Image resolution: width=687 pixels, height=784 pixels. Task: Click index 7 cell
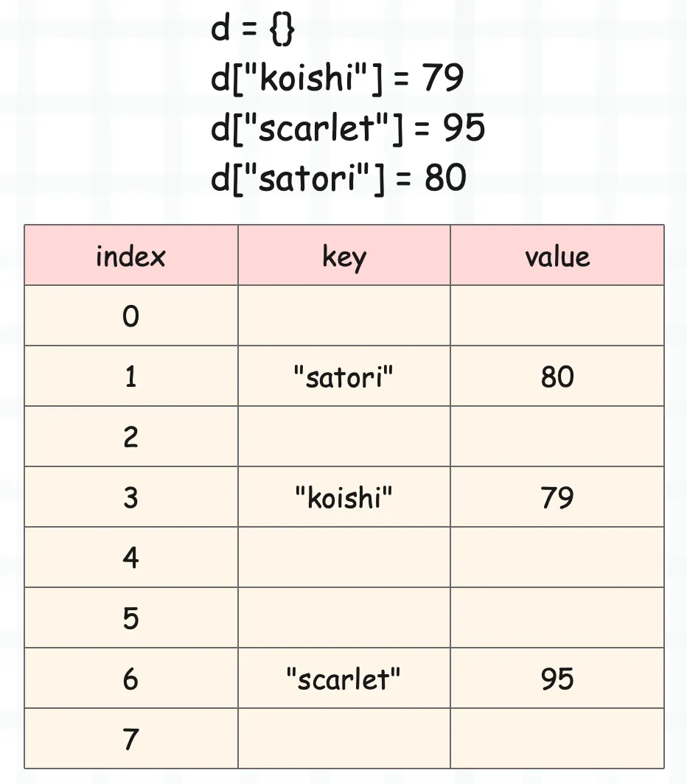click(131, 738)
